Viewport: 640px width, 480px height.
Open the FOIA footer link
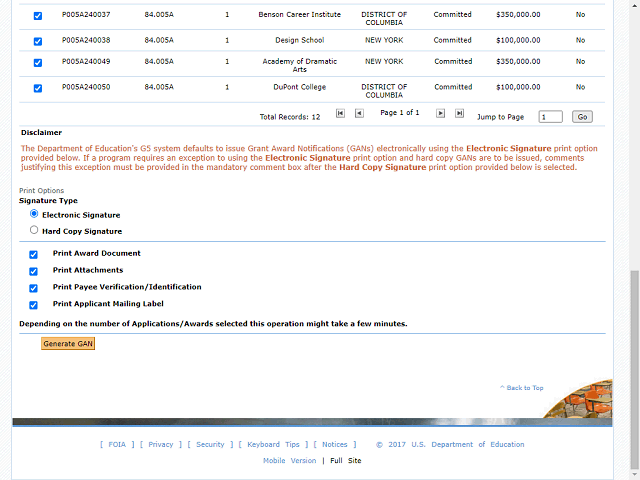(x=117, y=444)
